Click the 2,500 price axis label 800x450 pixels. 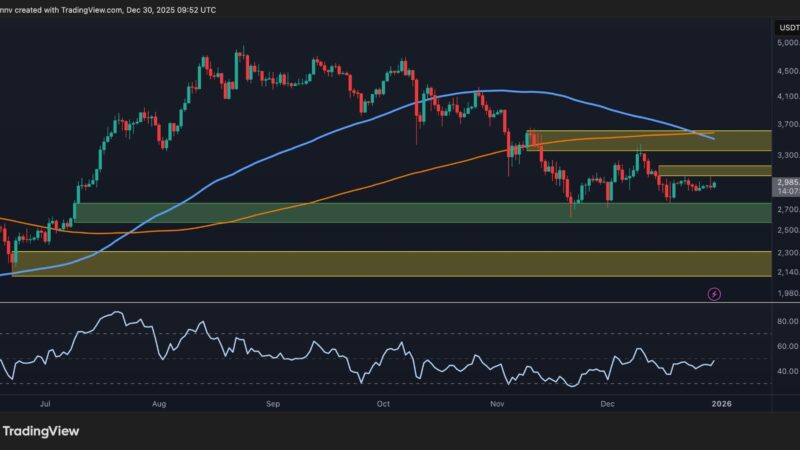tap(788, 230)
